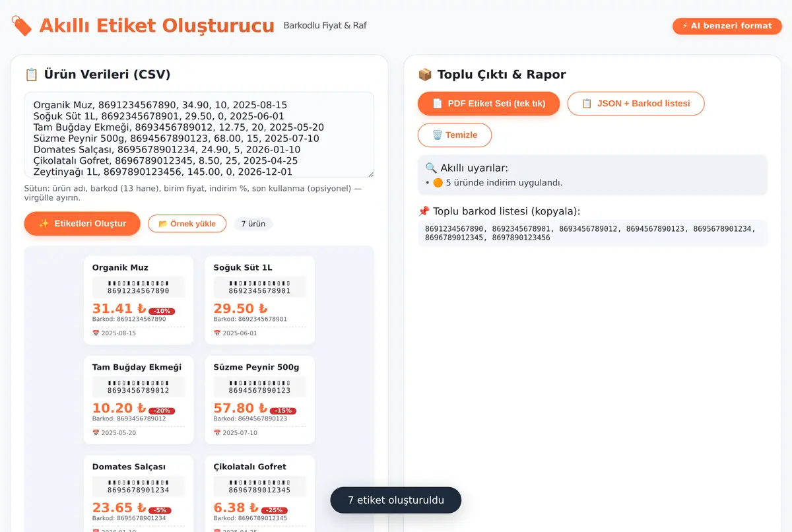Image resolution: width=792 pixels, height=532 pixels.
Task: Click the pushpin icon beside Toplu barkod listesi
Action: pos(424,211)
